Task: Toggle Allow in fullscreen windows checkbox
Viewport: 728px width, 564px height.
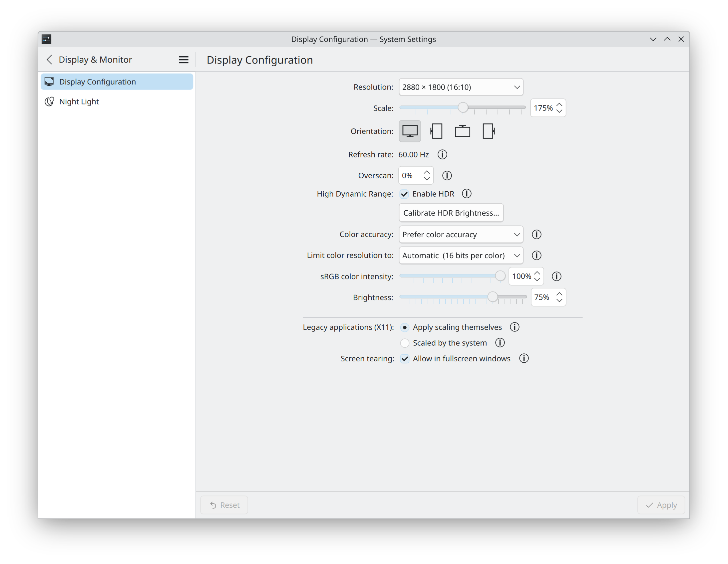Action: 405,359
